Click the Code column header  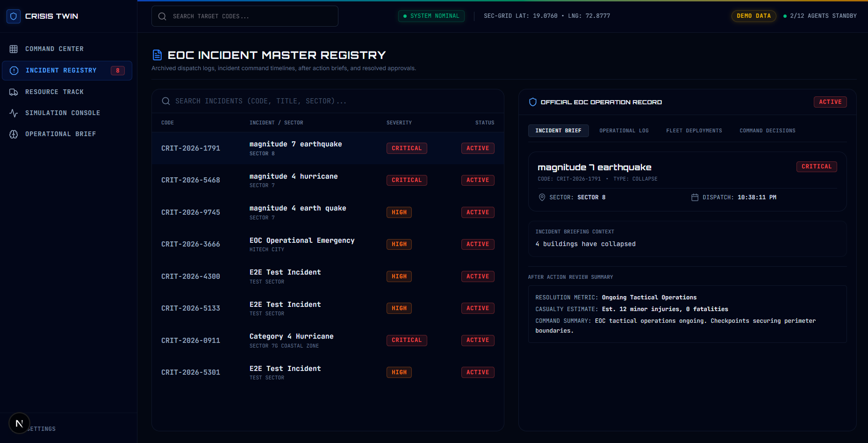[167, 123]
